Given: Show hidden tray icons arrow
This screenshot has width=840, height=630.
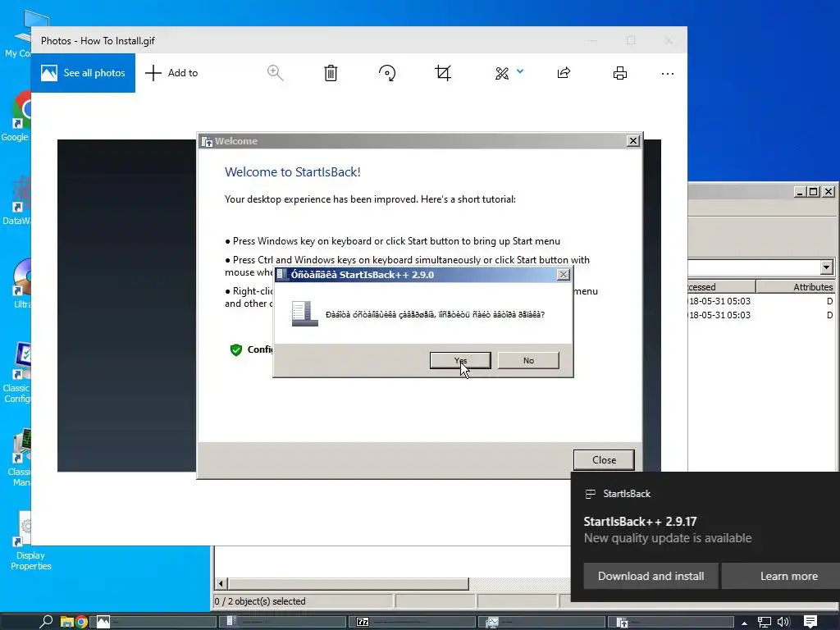Looking at the screenshot, I should pos(744,623).
